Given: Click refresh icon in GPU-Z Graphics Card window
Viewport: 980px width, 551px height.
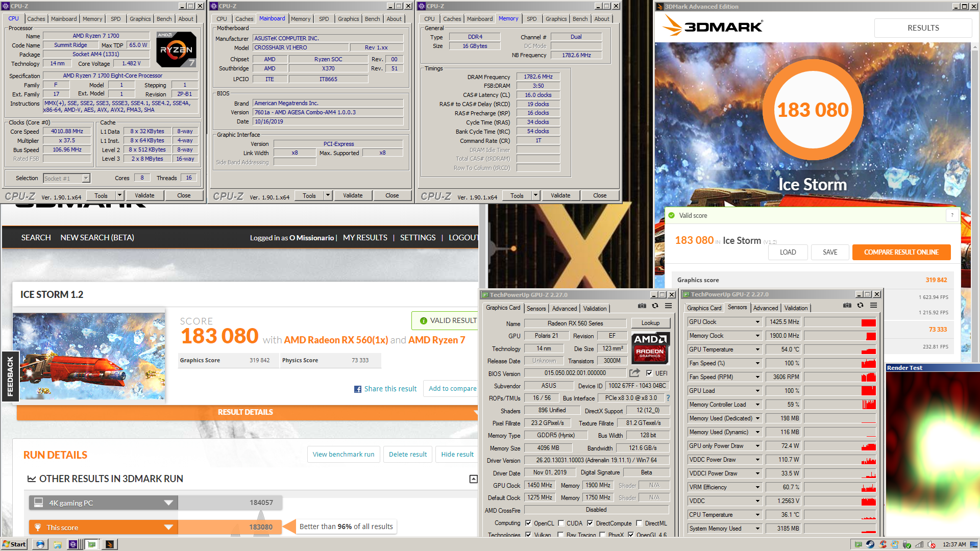Looking at the screenshot, I should 655,306.
